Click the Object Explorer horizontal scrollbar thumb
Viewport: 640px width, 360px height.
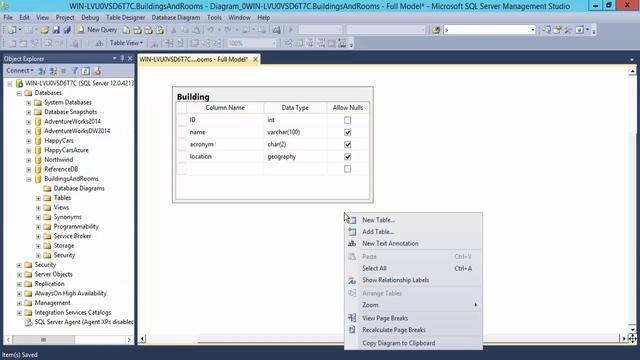[43, 340]
